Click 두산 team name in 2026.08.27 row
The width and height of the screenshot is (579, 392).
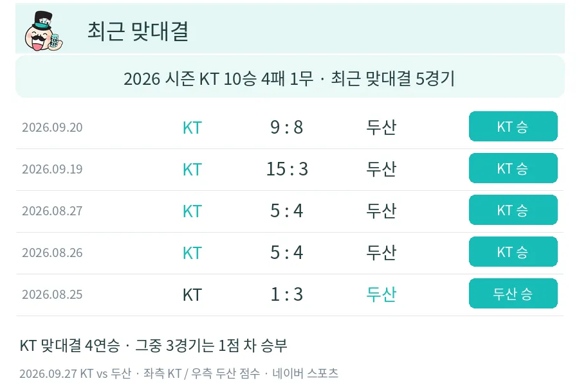(x=381, y=211)
